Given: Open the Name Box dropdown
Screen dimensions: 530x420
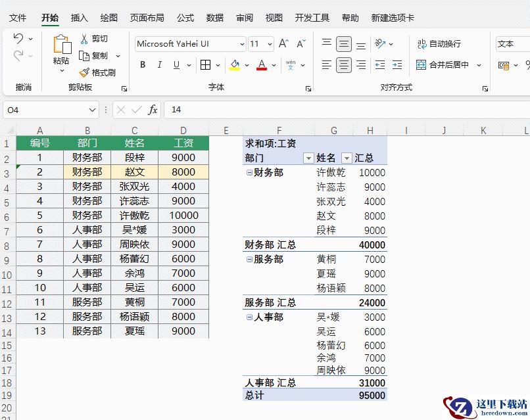Looking at the screenshot, I should click(92, 110).
